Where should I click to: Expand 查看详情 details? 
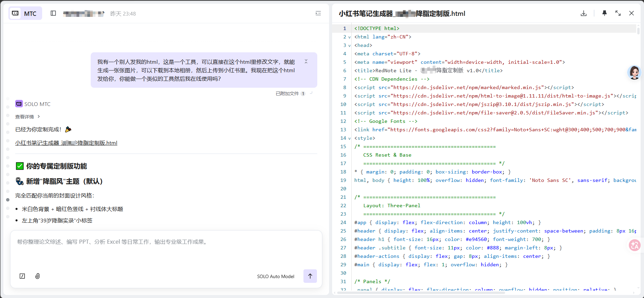(27, 117)
